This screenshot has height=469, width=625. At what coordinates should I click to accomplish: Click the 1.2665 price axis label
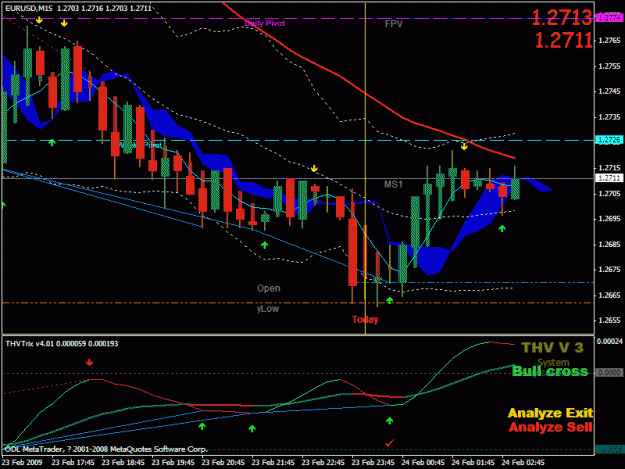click(609, 295)
